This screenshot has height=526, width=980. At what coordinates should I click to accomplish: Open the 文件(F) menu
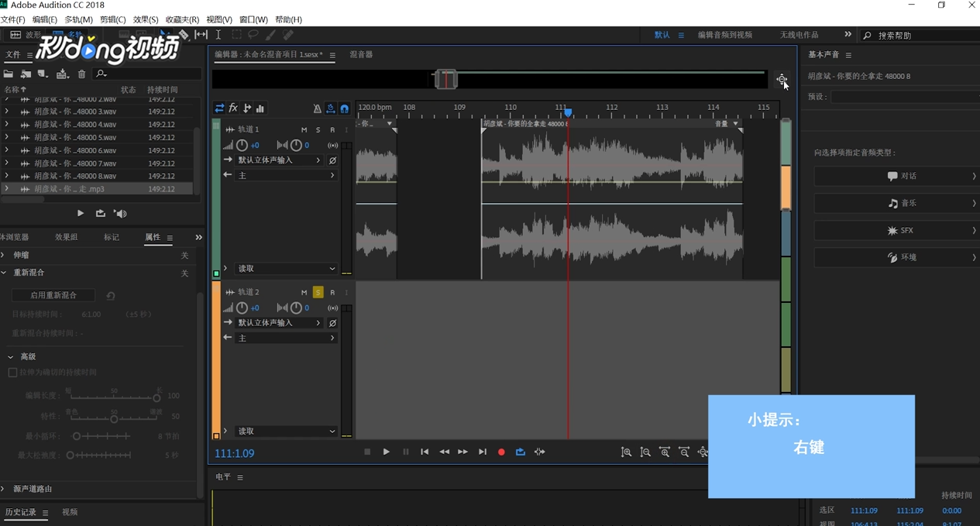[x=13, y=19]
